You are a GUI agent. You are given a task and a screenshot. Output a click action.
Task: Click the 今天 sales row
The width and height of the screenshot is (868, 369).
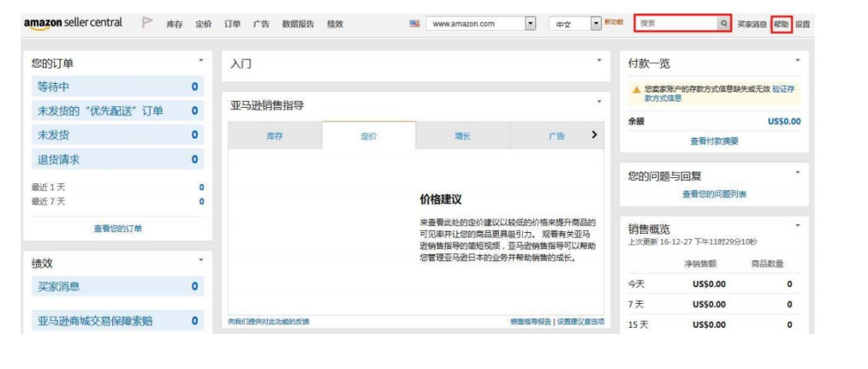(714, 284)
